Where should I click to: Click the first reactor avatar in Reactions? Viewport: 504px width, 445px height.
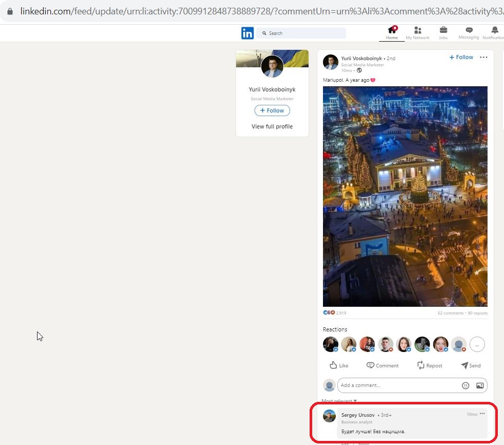pyautogui.click(x=330, y=344)
